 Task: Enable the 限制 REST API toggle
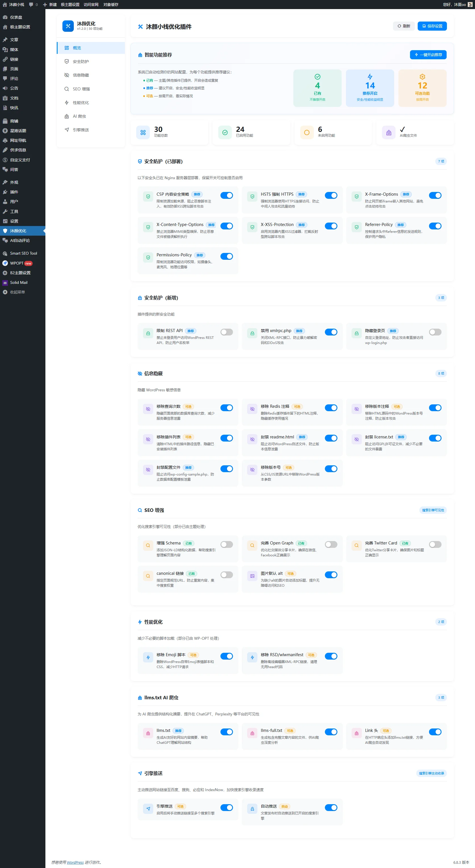[226, 332]
